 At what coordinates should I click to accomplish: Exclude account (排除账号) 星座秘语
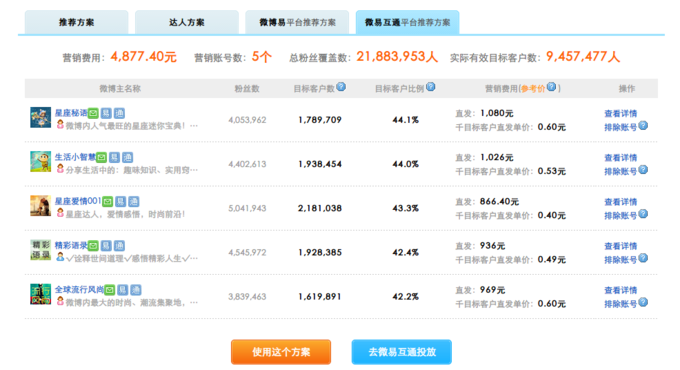pyautogui.click(x=621, y=128)
